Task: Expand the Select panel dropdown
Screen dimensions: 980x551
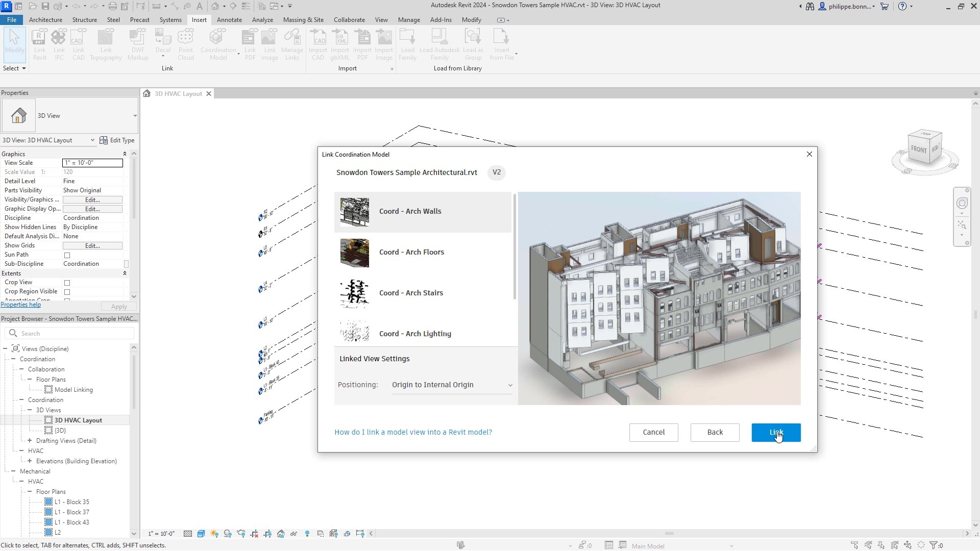Action: [14, 68]
